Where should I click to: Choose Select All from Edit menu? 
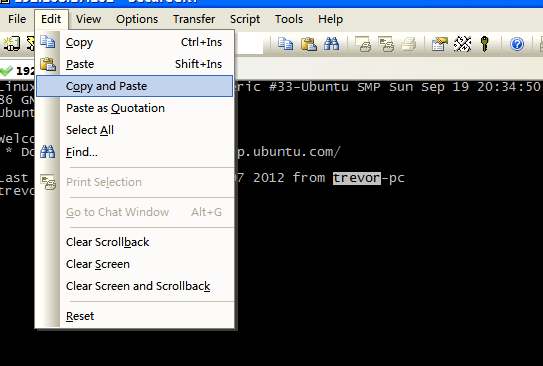click(135, 130)
